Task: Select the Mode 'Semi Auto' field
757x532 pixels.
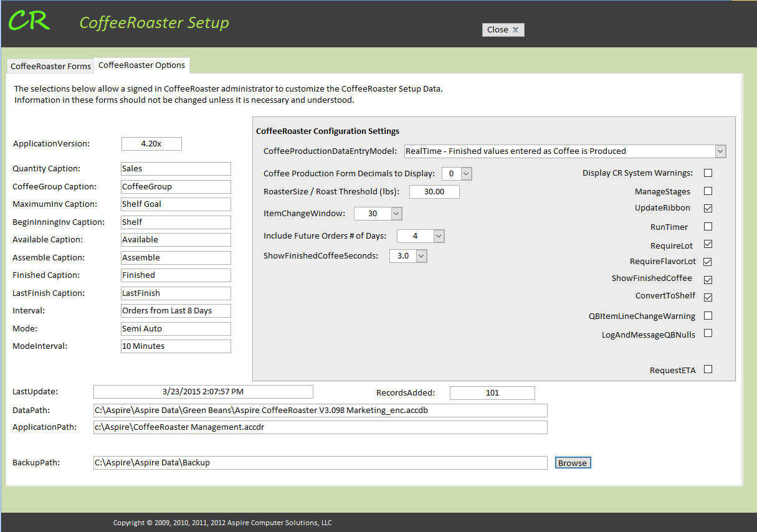Action: click(x=176, y=329)
